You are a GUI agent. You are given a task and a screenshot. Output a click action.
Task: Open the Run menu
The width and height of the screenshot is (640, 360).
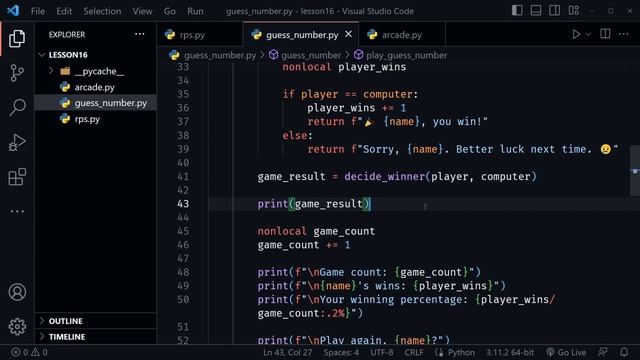(x=195, y=11)
